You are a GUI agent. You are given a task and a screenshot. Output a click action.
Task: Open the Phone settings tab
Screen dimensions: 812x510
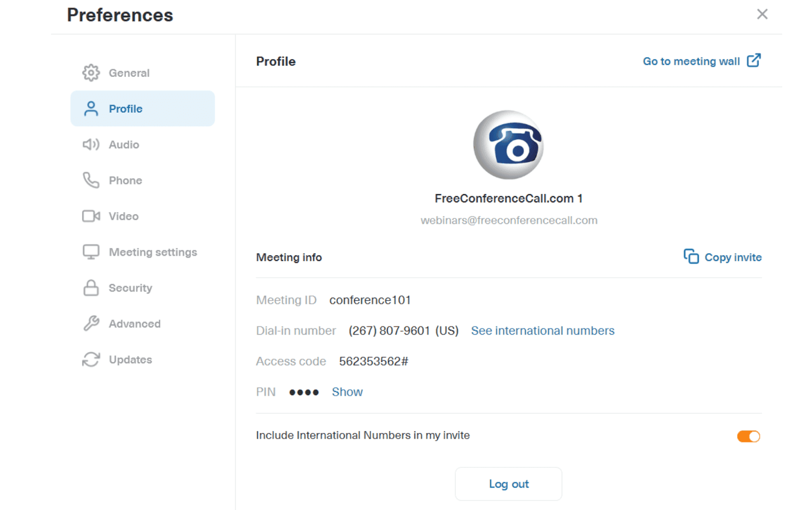click(142, 180)
